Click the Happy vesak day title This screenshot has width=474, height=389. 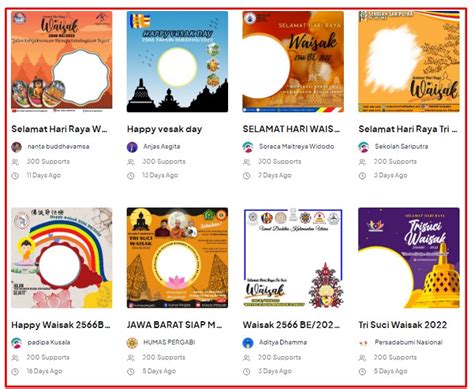click(165, 129)
